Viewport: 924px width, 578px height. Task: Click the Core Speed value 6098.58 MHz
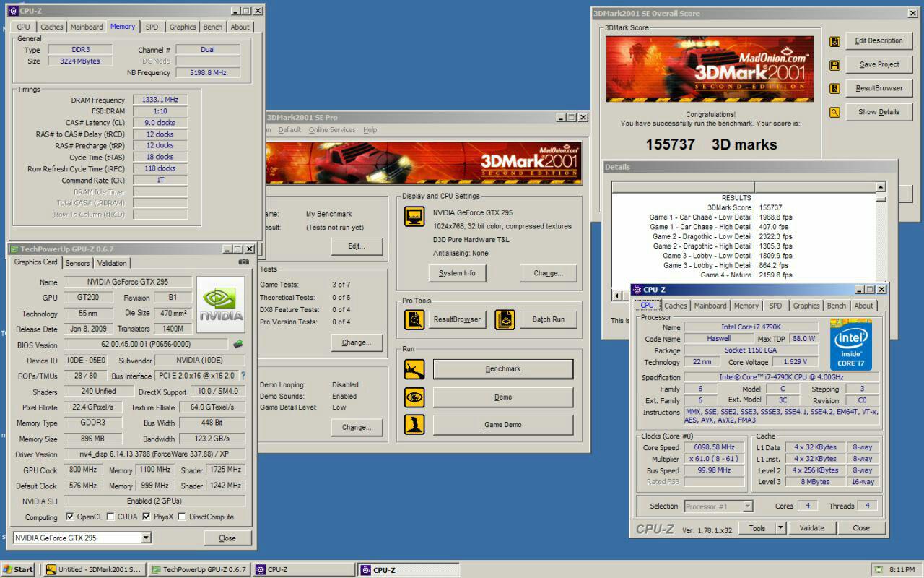[x=715, y=447]
